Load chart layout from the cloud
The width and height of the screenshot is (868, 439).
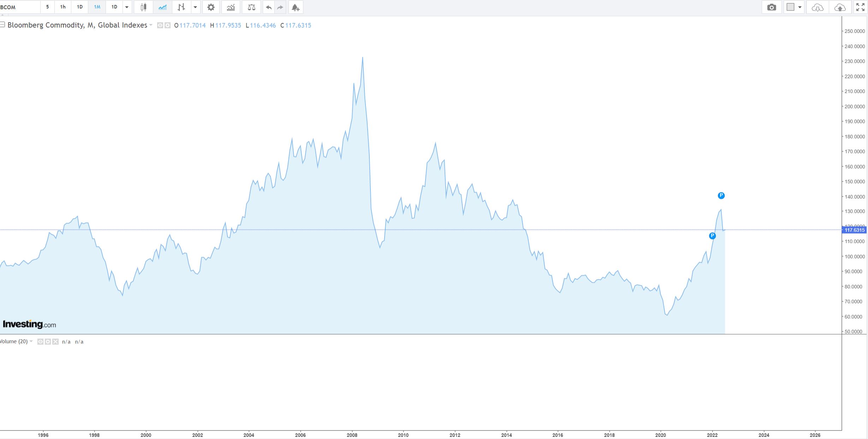point(818,7)
